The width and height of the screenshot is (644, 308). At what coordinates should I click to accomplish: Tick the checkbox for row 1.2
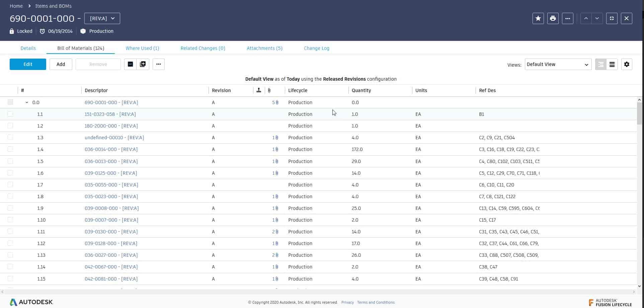click(10, 126)
